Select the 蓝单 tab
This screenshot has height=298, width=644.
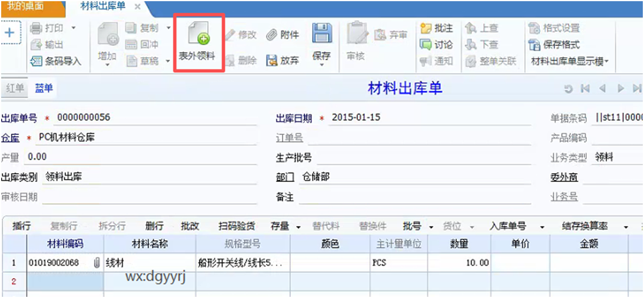[x=44, y=88]
